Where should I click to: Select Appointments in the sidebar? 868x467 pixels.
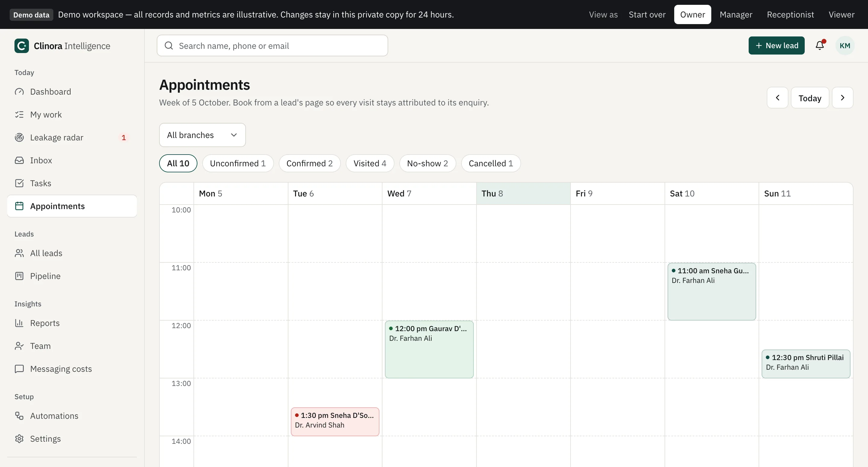72,206
